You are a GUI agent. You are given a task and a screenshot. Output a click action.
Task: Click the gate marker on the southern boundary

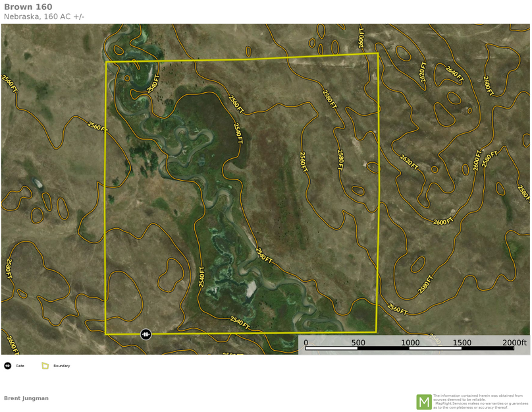pos(146,334)
